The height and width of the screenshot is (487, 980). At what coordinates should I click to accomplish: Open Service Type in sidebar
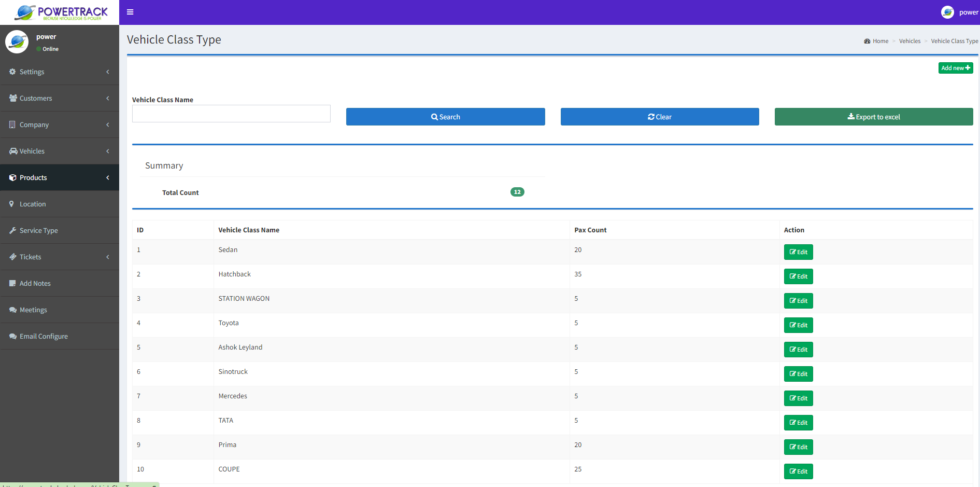point(38,231)
